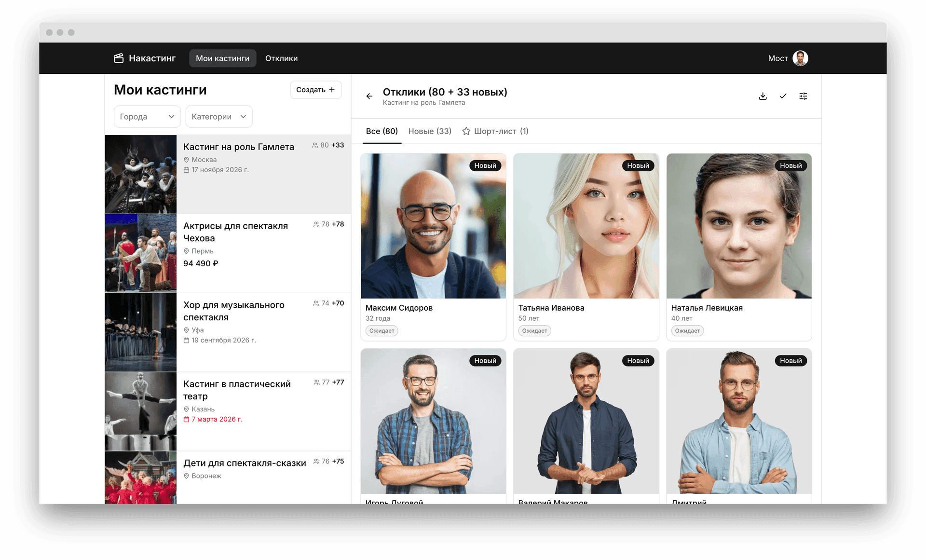This screenshot has height=560, width=926.
Task: Open the user avatar next to Мост
Action: tap(801, 58)
